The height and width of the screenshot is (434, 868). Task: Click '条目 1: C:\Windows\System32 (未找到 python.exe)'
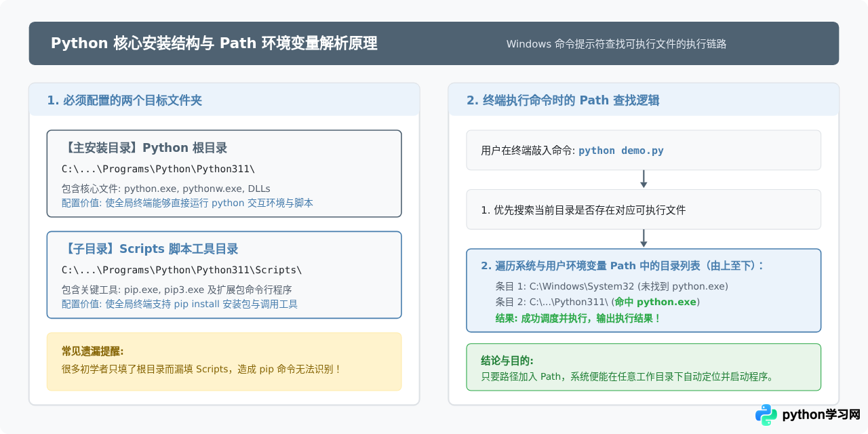[612, 286]
